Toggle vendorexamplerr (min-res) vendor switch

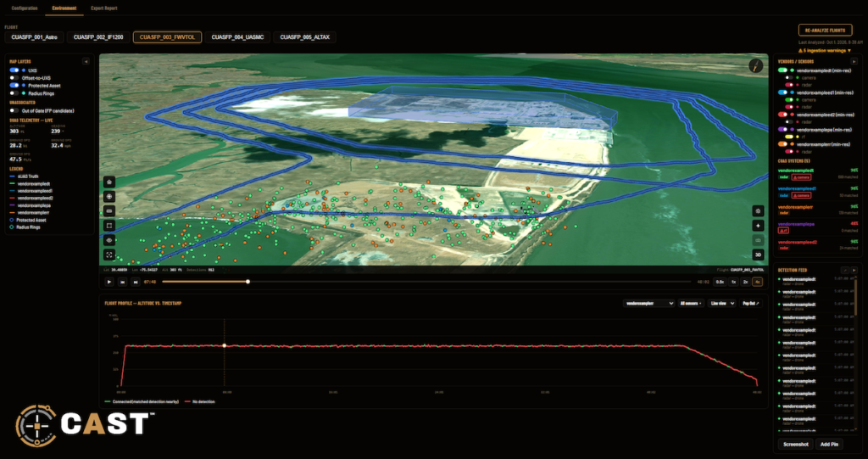(782, 144)
